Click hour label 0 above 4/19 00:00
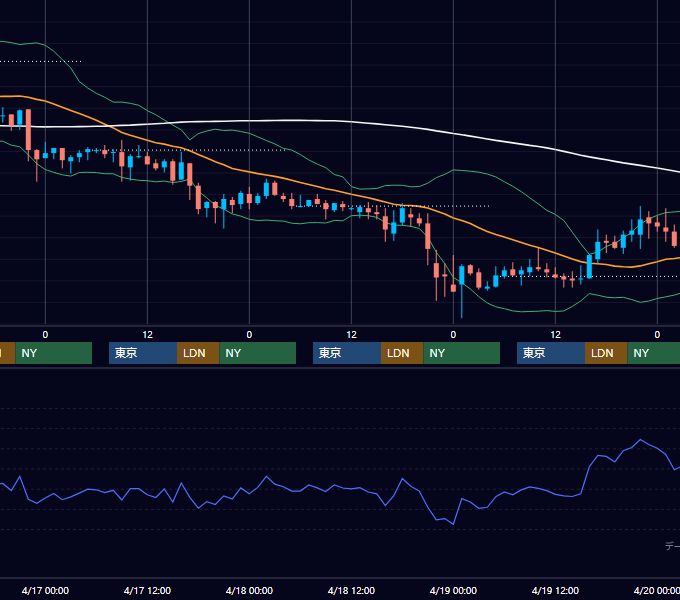 (453, 335)
